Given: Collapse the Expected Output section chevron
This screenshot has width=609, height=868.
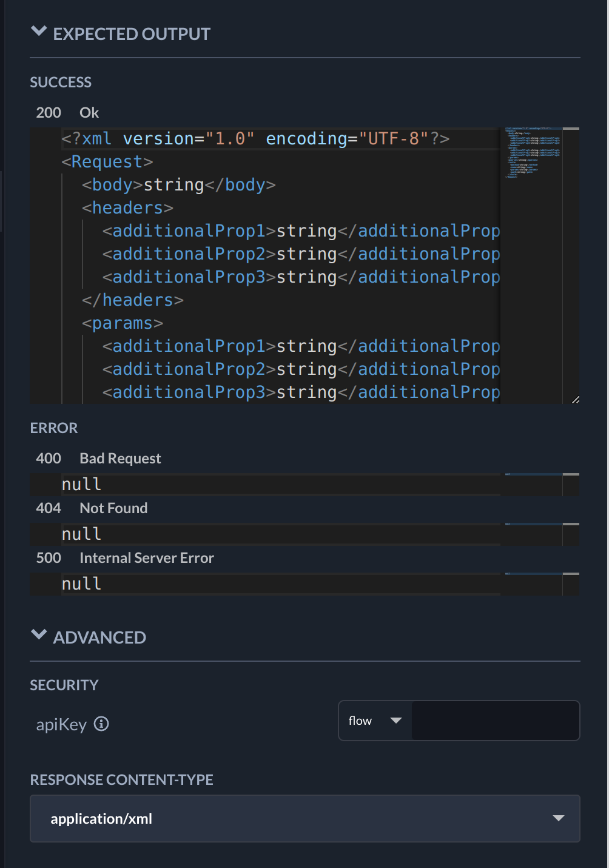Looking at the screenshot, I should [x=39, y=32].
